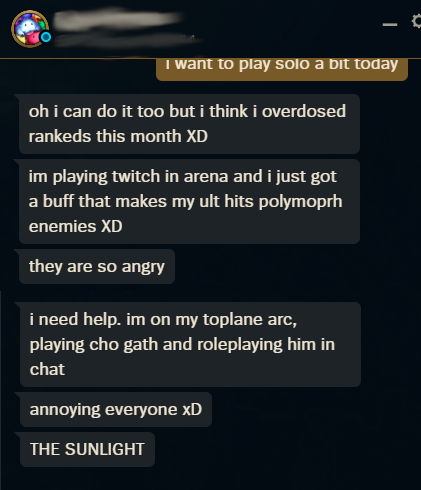Select the 'i want to play solo' message
421x490 pixels.
tap(282, 69)
